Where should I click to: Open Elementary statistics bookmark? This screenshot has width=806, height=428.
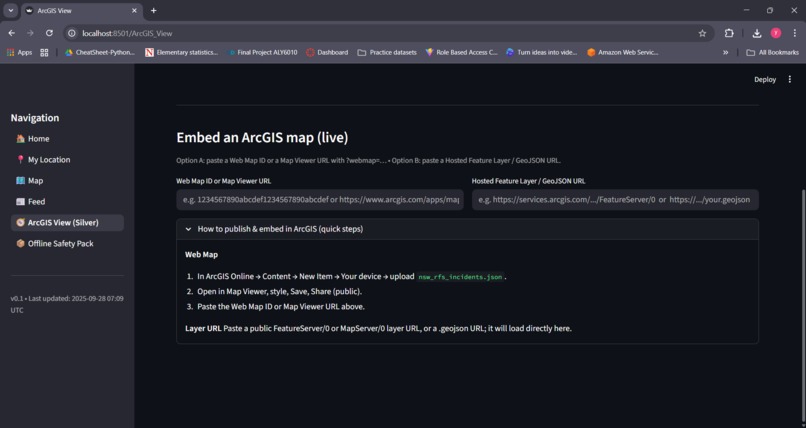click(181, 52)
